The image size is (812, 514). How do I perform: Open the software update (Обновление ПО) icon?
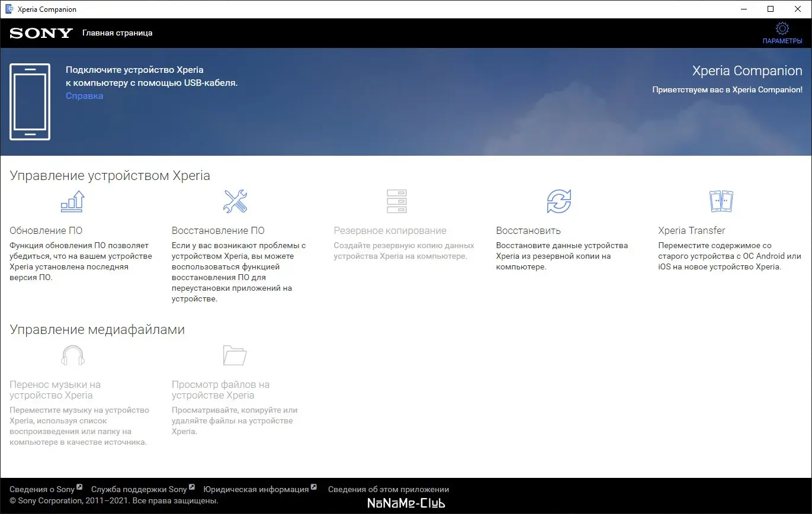pos(73,201)
